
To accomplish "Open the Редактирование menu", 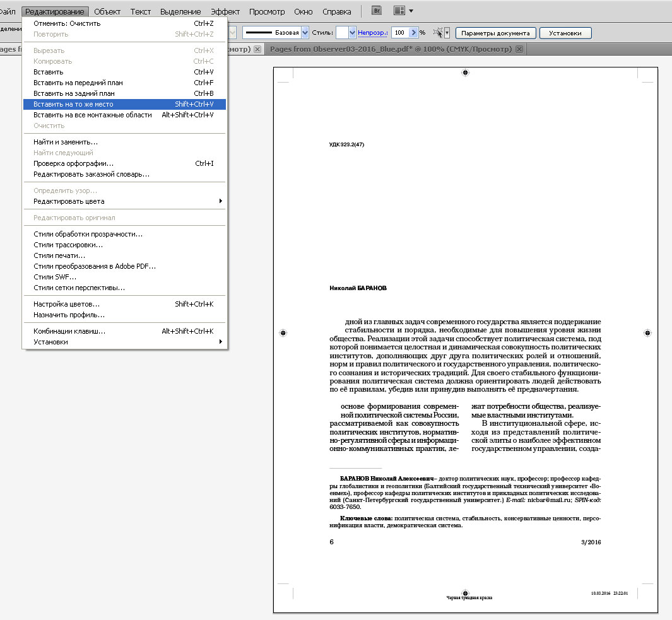I will click(x=55, y=11).
